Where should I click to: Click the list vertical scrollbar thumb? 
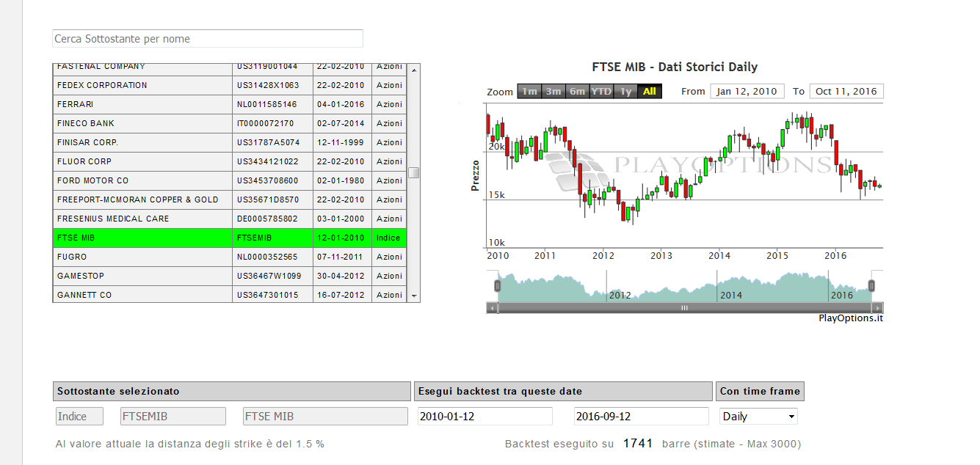pyautogui.click(x=414, y=172)
